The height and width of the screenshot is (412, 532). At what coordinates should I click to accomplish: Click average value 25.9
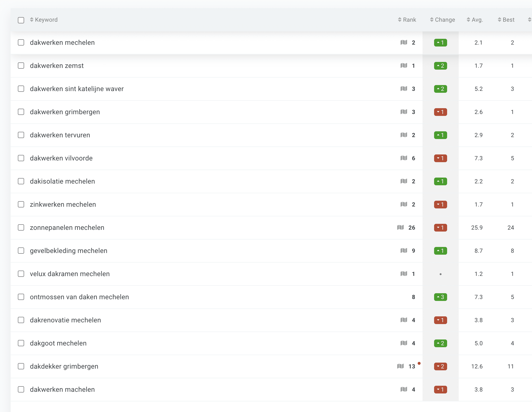point(477,227)
